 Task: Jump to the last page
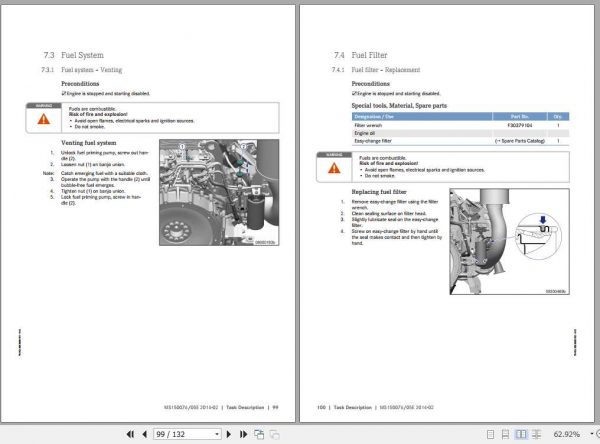tap(243, 434)
